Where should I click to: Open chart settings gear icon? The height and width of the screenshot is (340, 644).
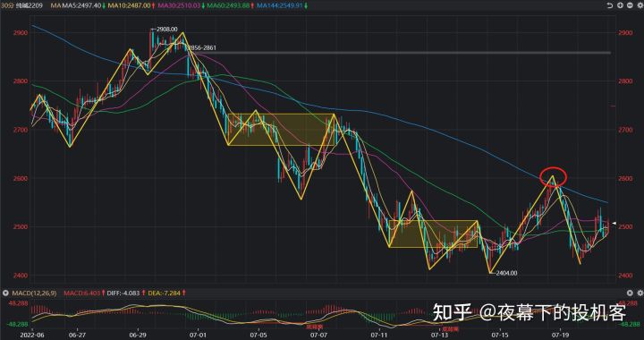click(x=640, y=5)
